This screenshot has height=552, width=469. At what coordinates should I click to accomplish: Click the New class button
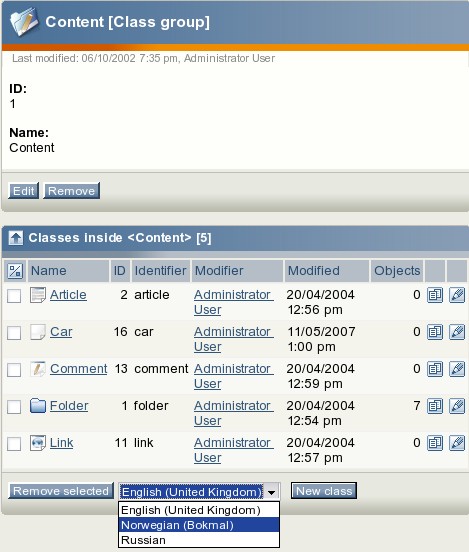tap(324, 491)
